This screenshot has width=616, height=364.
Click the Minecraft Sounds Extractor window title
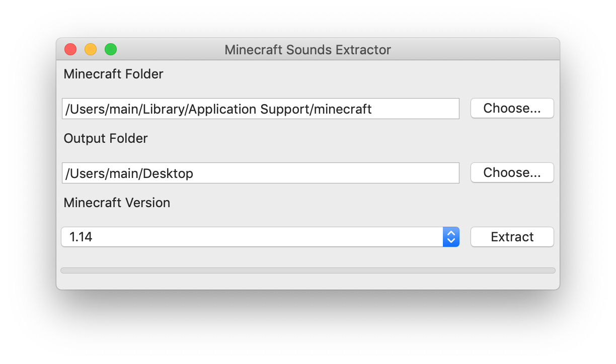[x=307, y=50]
